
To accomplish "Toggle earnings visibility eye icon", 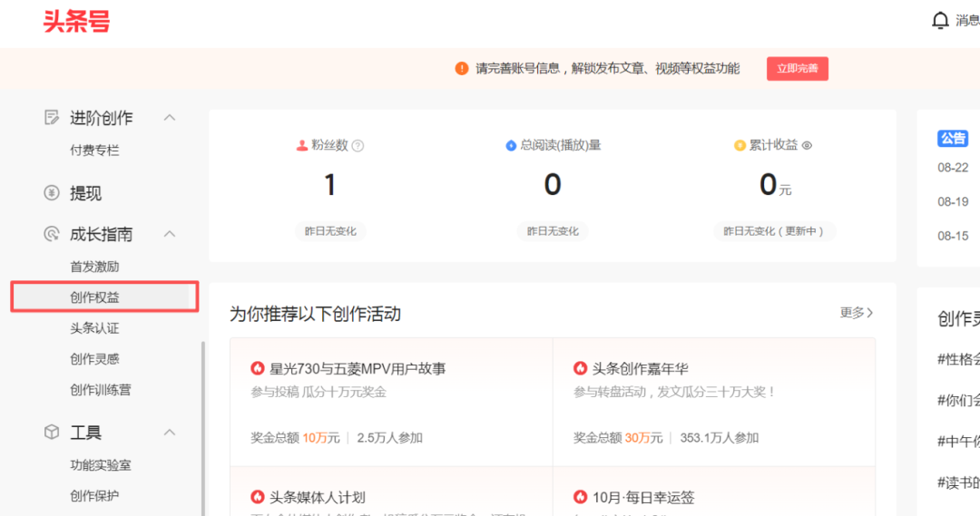I will (x=807, y=146).
